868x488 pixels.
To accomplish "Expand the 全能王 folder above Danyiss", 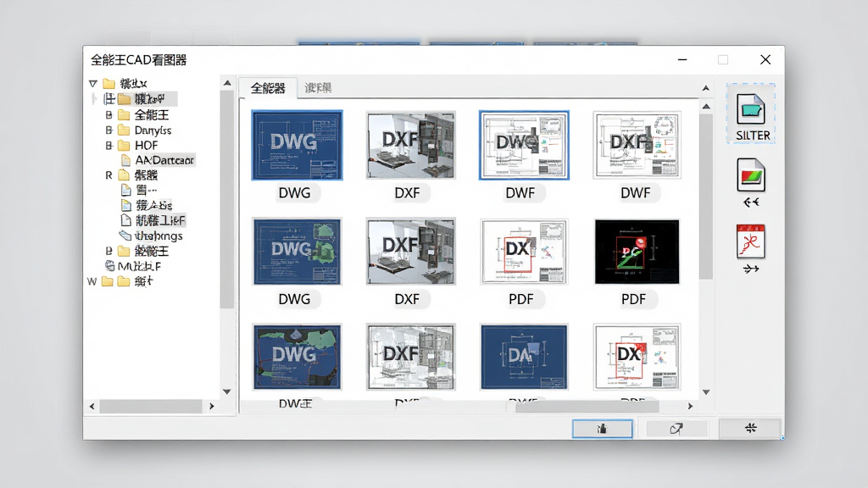I will click(x=109, y=114).
